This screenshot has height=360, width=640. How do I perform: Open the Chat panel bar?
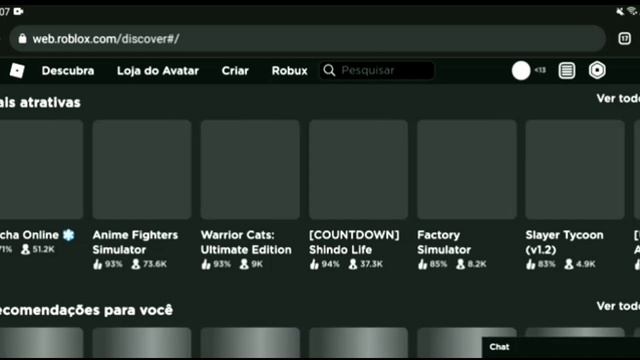561,347
